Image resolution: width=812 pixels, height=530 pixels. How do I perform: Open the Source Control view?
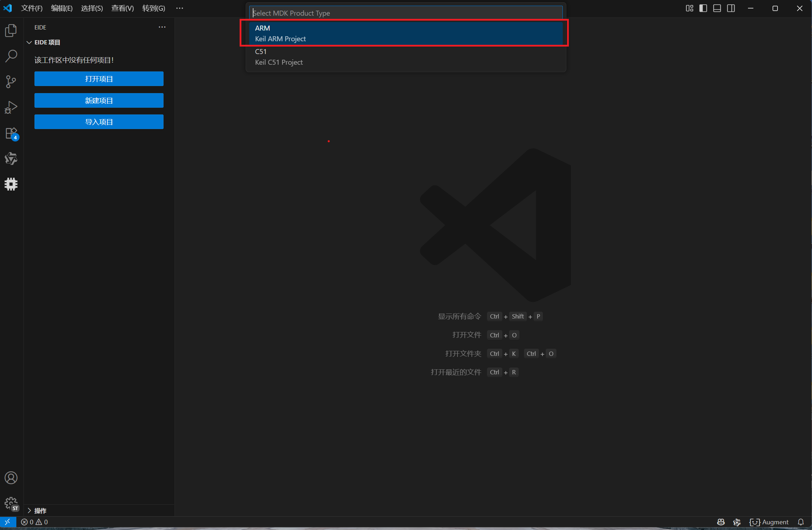[11, 81]
